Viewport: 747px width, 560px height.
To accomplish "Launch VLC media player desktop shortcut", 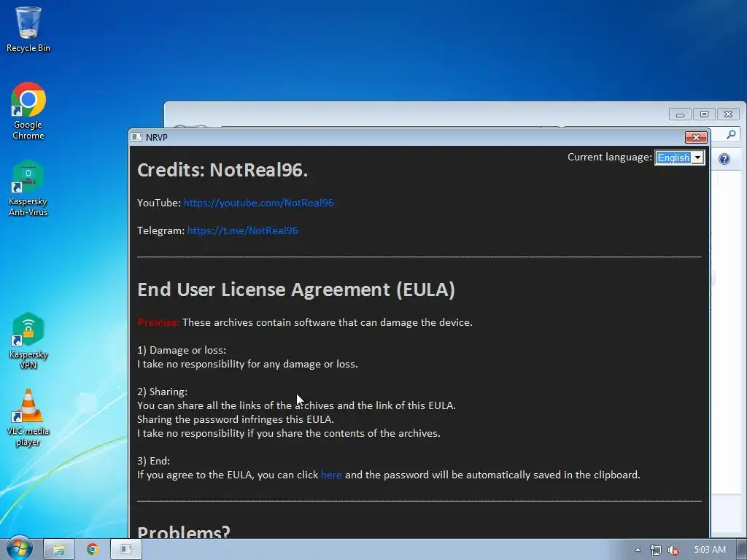I will click(28, 418).
